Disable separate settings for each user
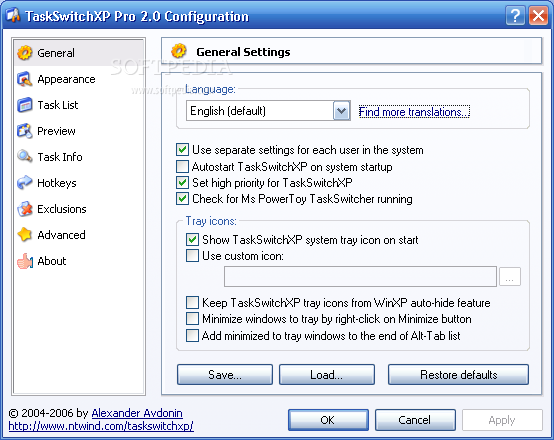Screen dimensions: 554x440 click(182, 150)
